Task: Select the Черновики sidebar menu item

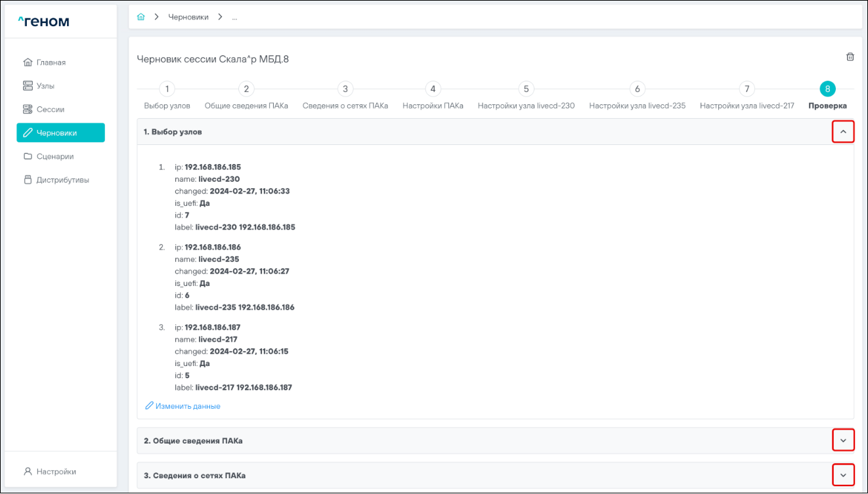Action: (60, 133)
